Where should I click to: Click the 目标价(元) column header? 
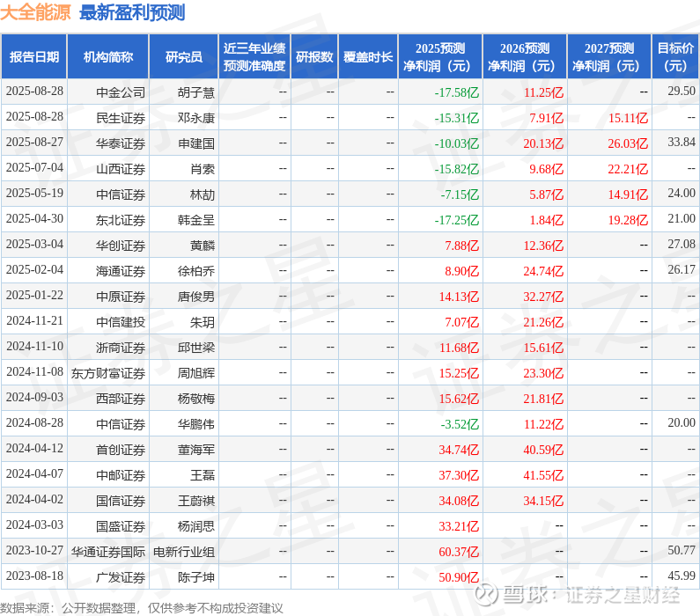click(x=675, y=56)
